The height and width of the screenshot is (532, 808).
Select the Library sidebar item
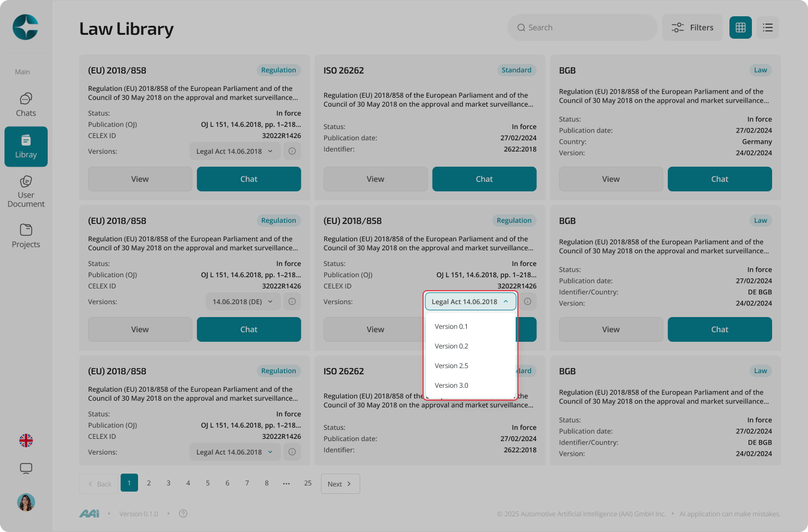click(26, 146)
